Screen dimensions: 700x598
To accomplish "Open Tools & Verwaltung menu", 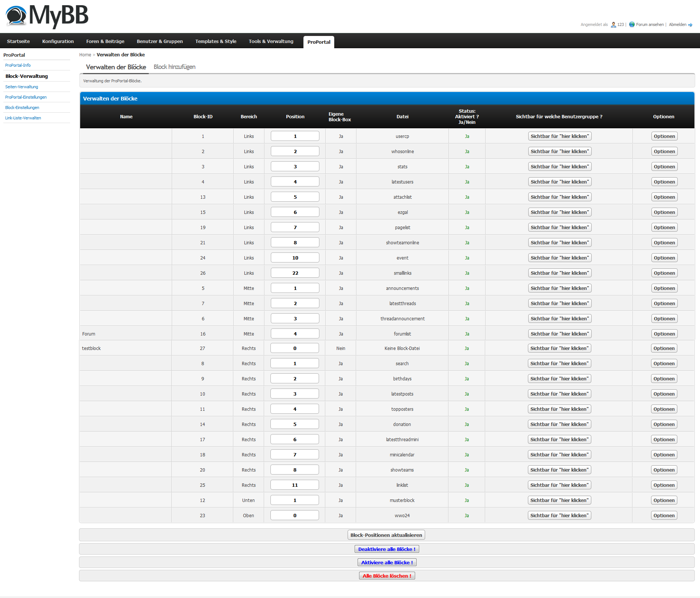I will point(271,41).
